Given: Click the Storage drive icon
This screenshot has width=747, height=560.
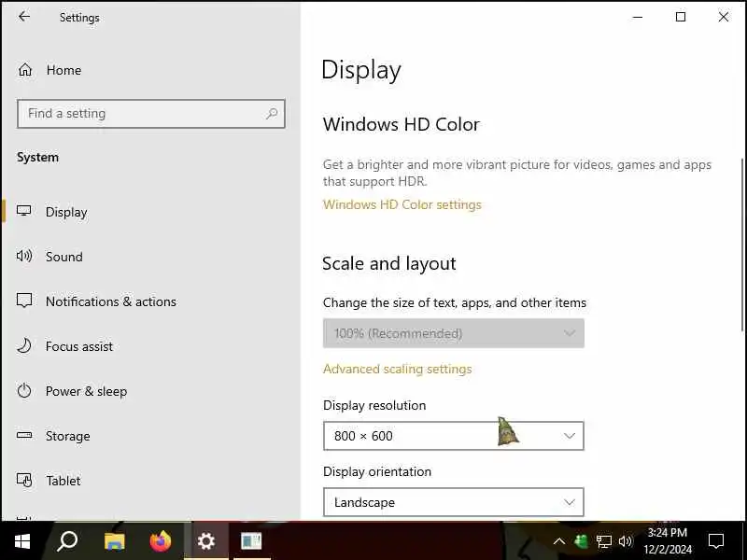Looking at the screenshot, I should point(24,435).
